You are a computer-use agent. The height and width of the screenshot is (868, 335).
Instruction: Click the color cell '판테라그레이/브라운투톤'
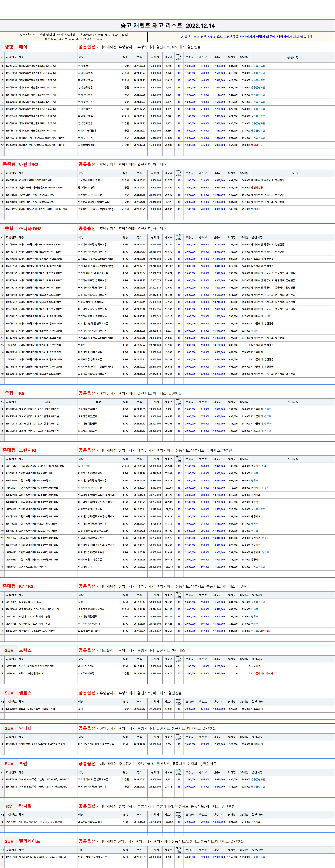click(x=91, y=538)
